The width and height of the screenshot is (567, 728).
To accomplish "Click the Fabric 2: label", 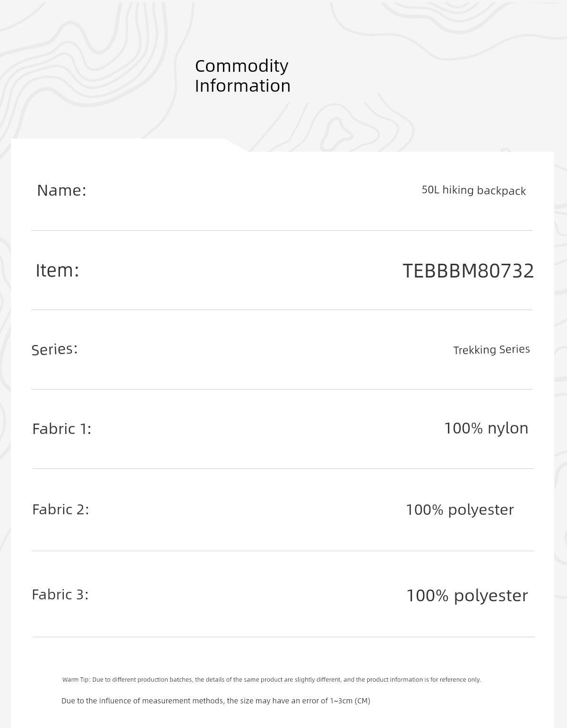I will point(60,510).
